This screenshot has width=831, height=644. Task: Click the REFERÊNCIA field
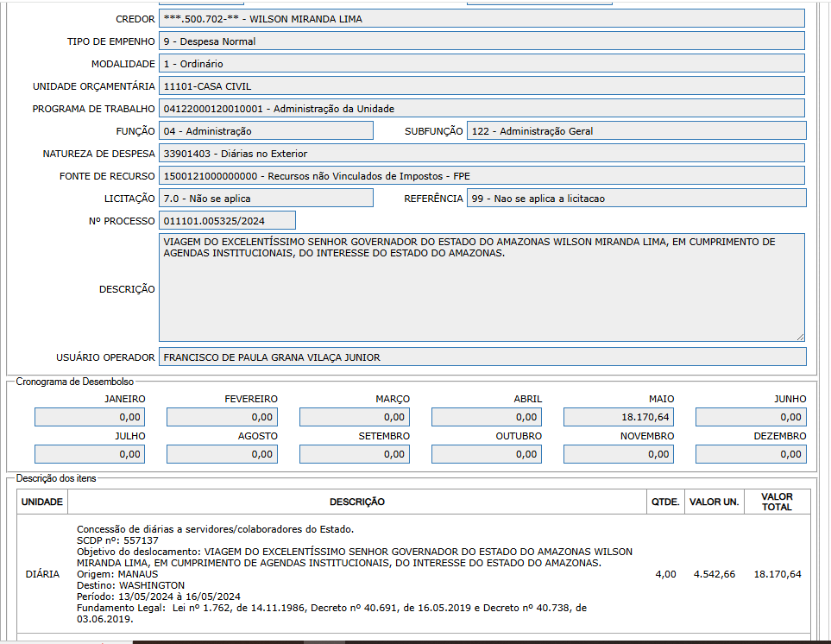pyautogui.click(x=636, y=199)
